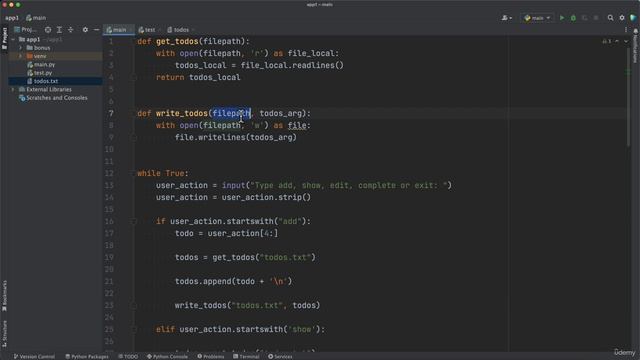Collapse the app1 root folder
The height and width of the screenshot is (360, 640).
coord(13,40)
